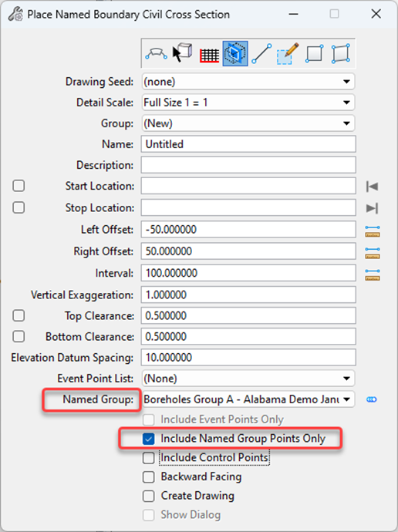This screenshot has width=398, height=532.
Task: Open the Drawing Seed dropdown
Action: (248, 82)
